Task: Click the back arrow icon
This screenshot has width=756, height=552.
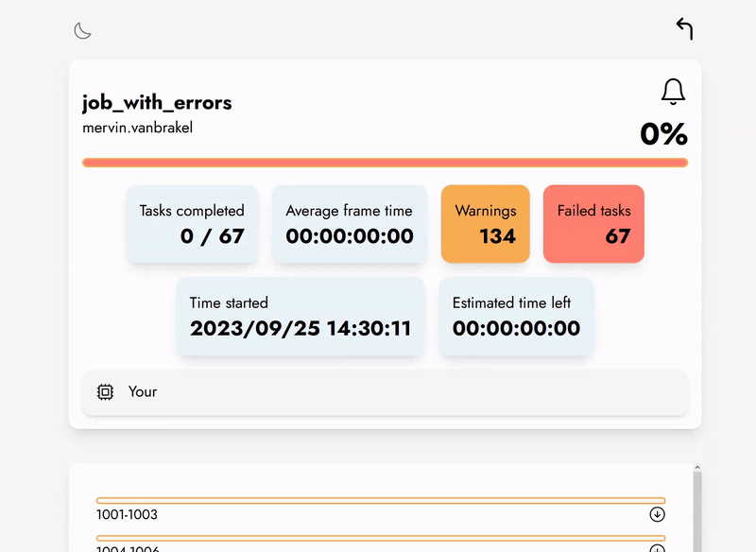Action: (x=683, y=28)
